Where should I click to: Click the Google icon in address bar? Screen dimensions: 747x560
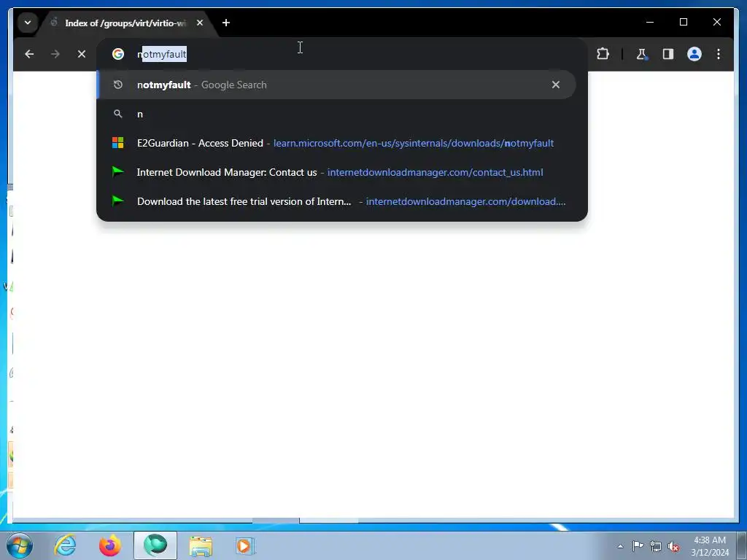tap(117, 54)
